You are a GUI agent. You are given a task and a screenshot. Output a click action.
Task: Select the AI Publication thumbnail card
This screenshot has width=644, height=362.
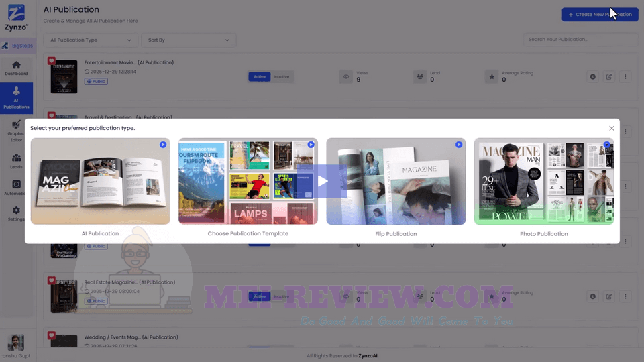pyautogui.click(x=100, y=181)
